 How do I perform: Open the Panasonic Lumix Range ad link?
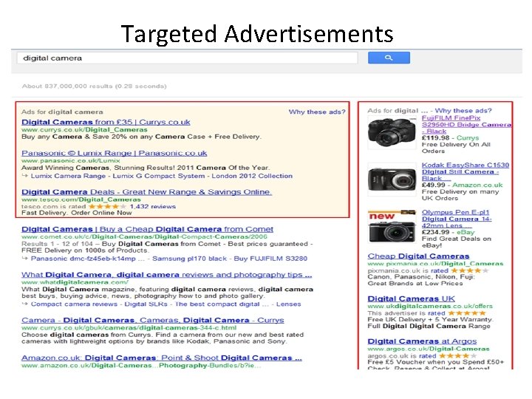(x=114, y=153)
